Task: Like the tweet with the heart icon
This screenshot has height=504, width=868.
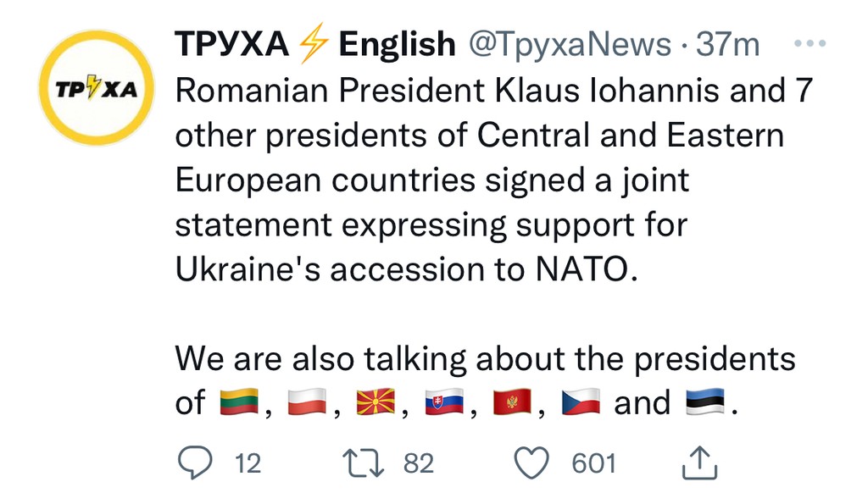Action: coord(532,462)
